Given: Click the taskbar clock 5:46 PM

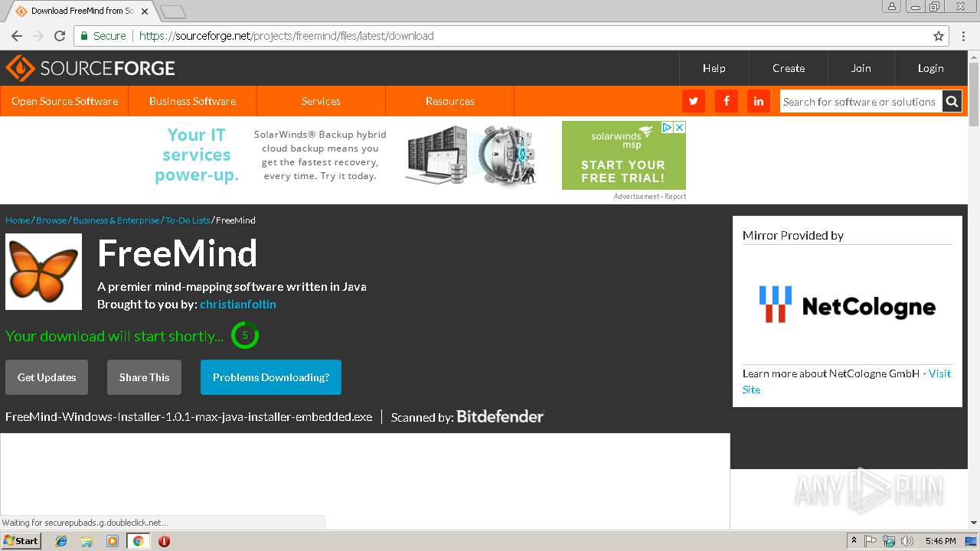Looking at the screenshot, I should click(x=940, y=541).
